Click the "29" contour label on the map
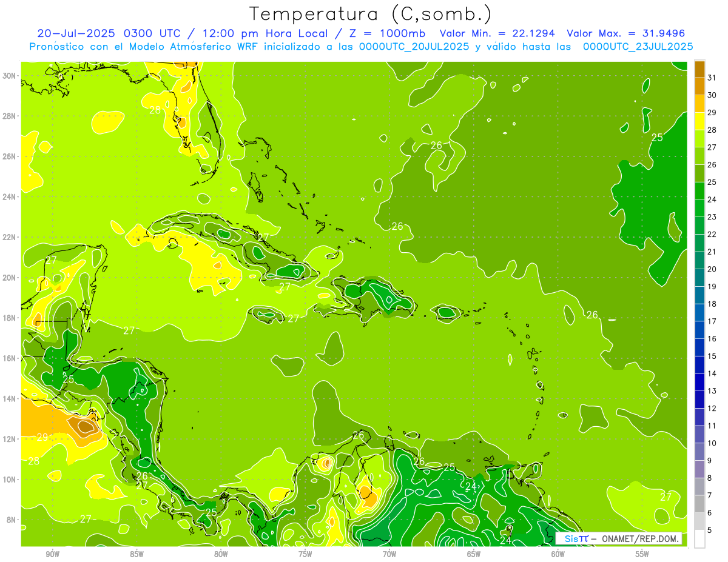The image size is (728, 562). (x=42, y=437)
